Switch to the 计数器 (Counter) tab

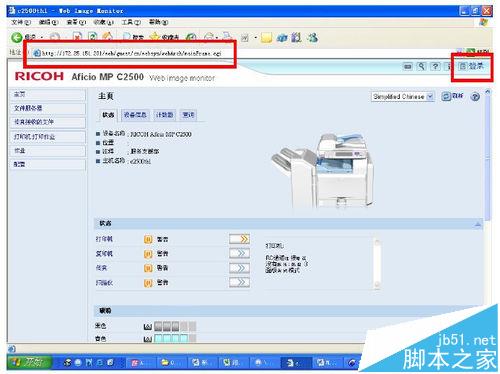click(x=164, y=115)
